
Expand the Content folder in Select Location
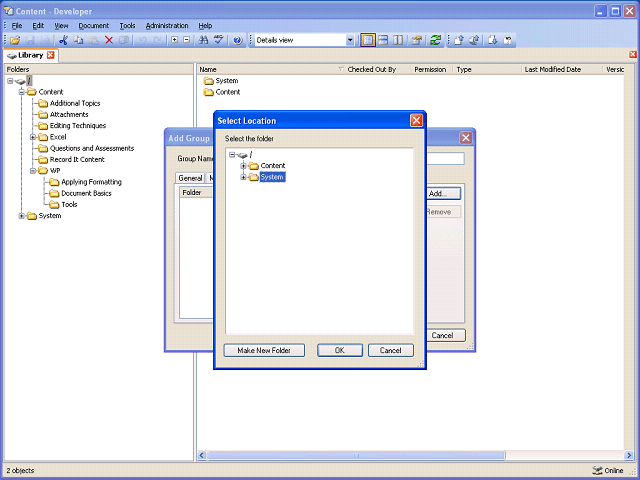click(243, 166)
